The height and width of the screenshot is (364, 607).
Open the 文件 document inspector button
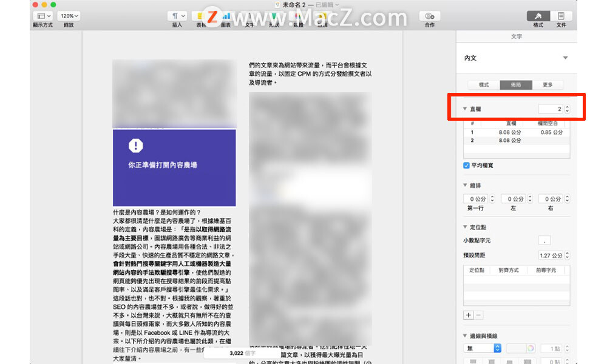(561, 16)
